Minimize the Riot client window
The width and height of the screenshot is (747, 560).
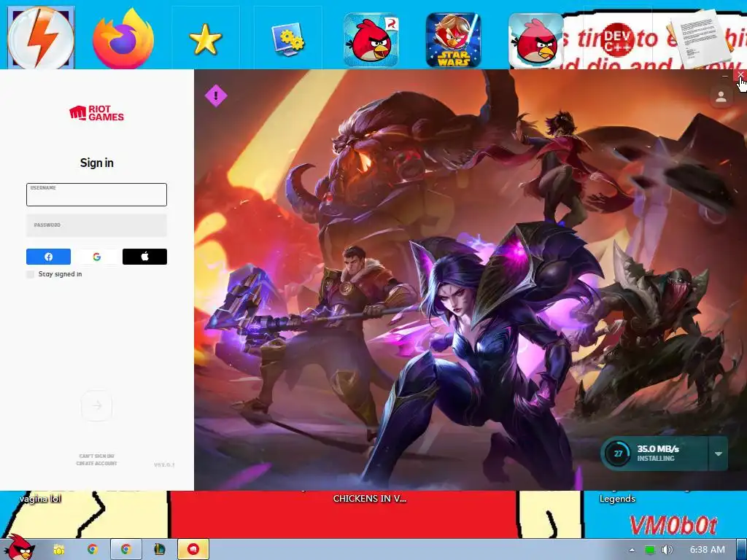point(725,75)
